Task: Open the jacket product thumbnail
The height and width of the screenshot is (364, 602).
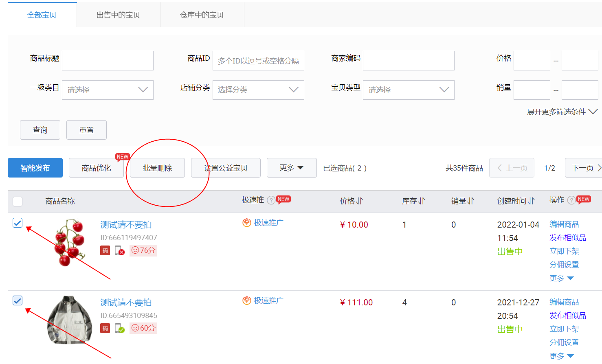Action: tap(70, 320)
